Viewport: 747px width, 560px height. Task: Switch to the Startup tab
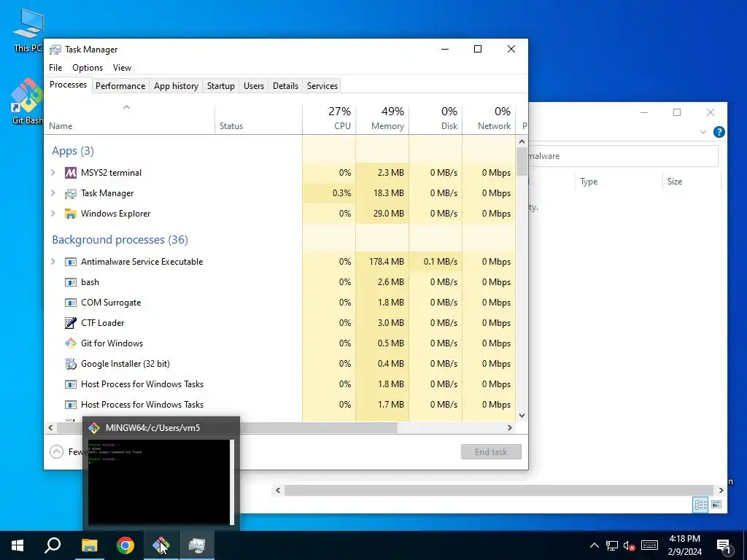pos(220,86)
